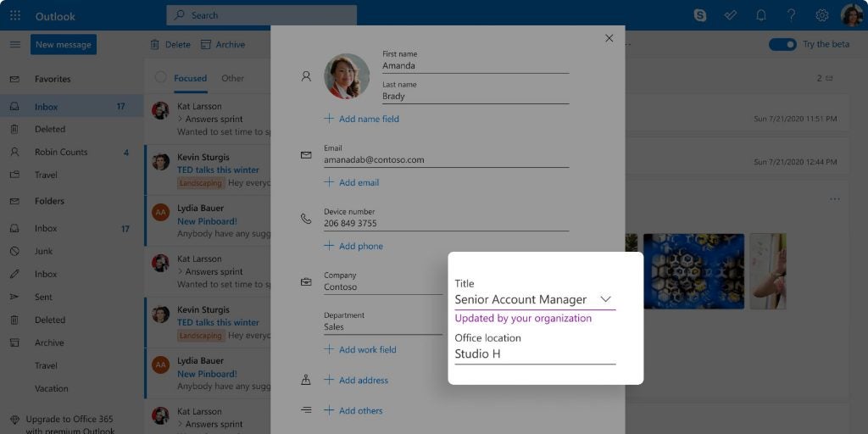Click Amanda Brady's contact photo

tap(347, 75)
